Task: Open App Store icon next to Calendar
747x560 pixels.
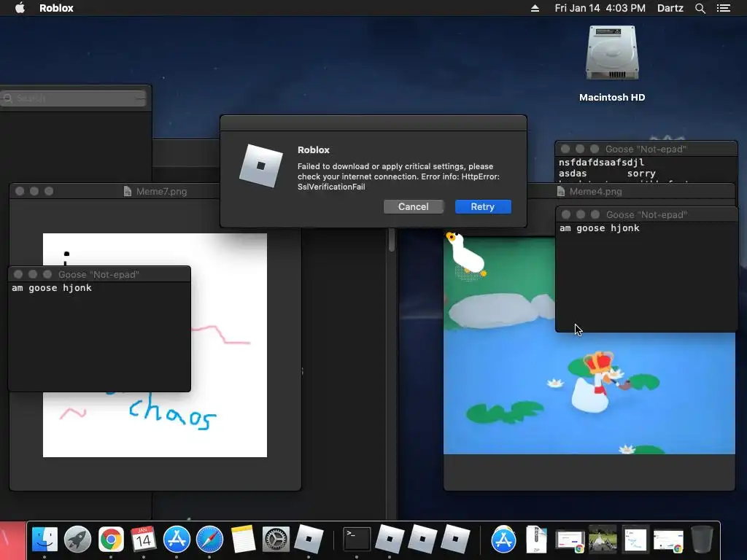Action: coord(177,540)
